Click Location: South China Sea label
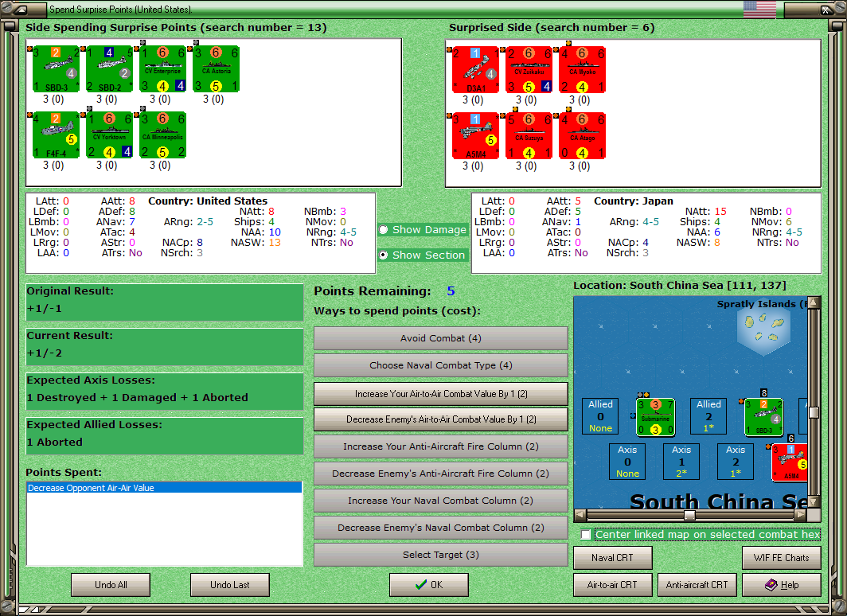Viewport: 847px width, 616px height. coord(680,286)
